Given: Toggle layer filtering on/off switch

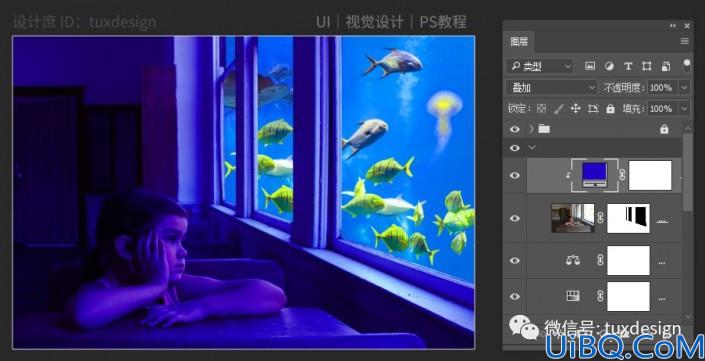Looking at the screenshot, I should (687, 65).
